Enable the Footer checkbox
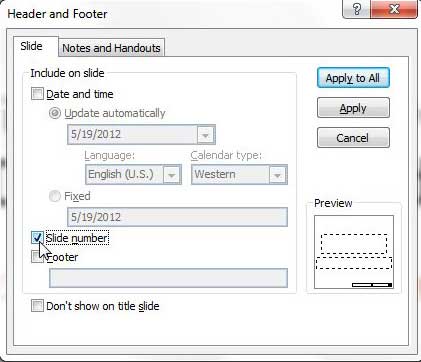 [x=37, y=257]
